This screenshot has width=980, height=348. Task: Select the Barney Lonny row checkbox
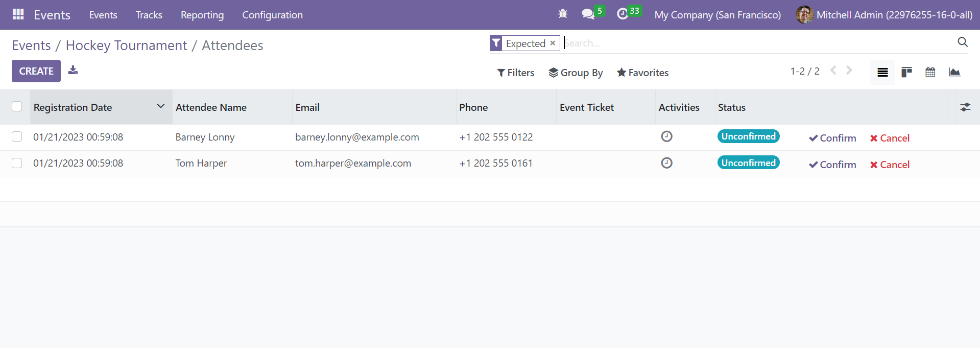pos(17,136)
